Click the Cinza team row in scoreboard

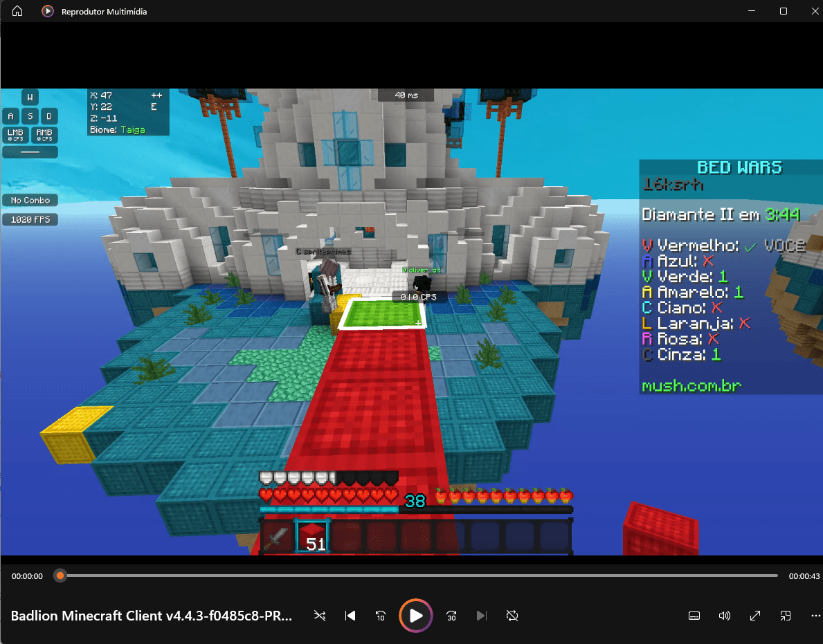click(681, 355)
